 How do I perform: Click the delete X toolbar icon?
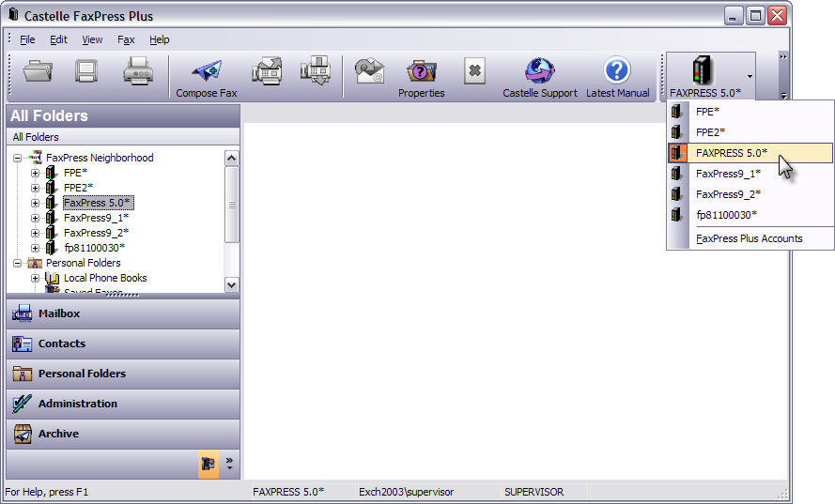point(474,70)
